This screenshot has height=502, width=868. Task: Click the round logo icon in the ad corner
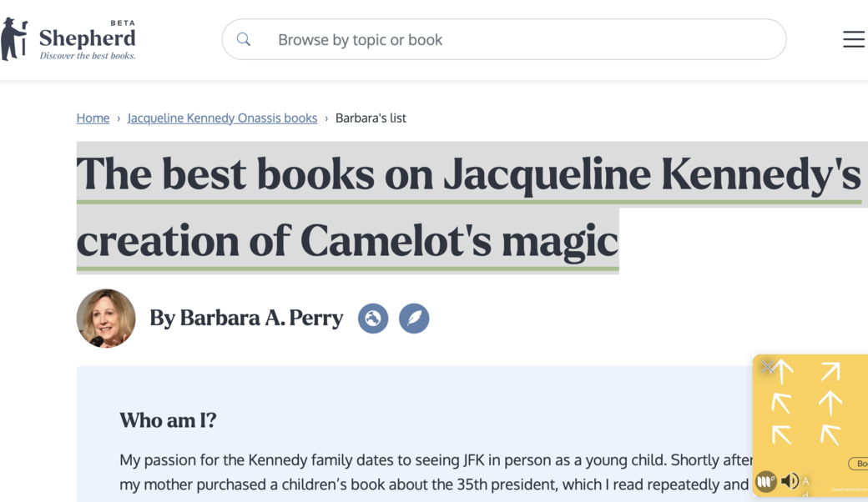click(x=765, y=481)
